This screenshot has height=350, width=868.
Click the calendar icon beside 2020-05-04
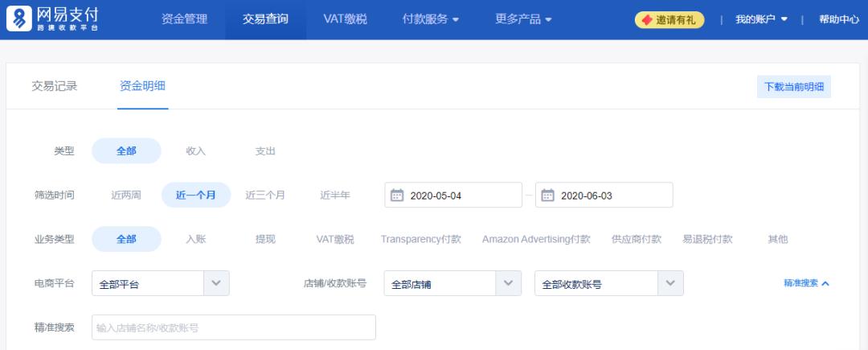397,196
